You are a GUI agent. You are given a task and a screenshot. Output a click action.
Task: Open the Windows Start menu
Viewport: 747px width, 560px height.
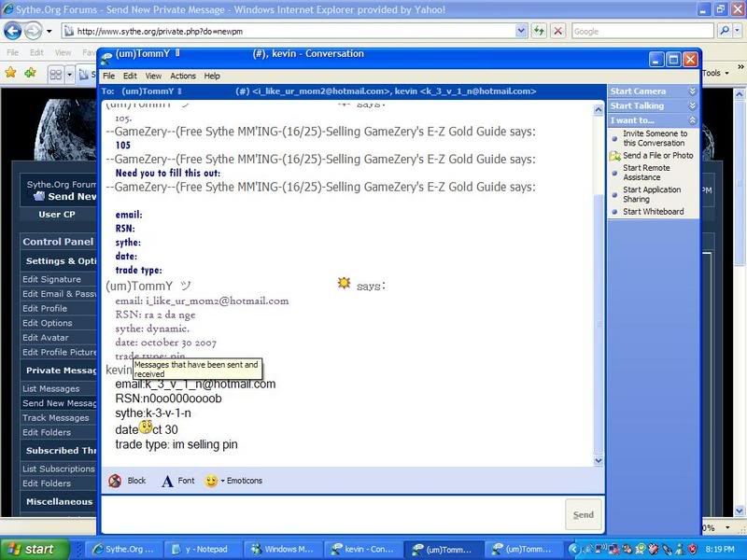35,549
